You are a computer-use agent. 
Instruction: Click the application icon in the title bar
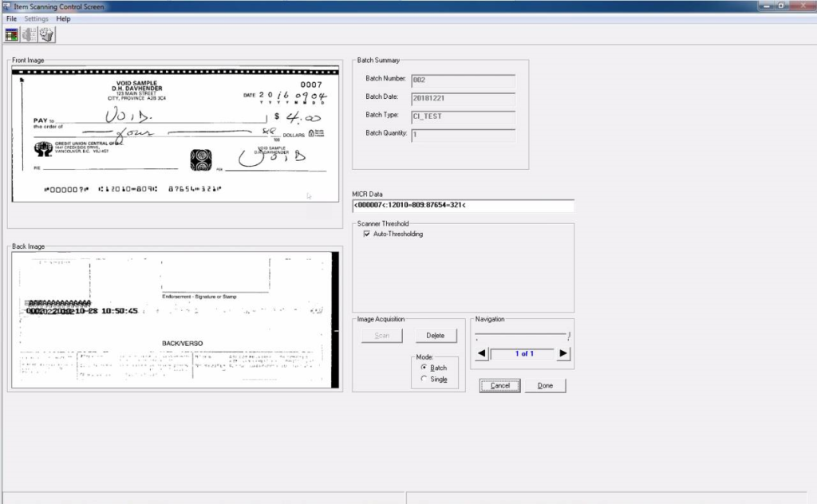pyautogui.click(x=6, y=6)
